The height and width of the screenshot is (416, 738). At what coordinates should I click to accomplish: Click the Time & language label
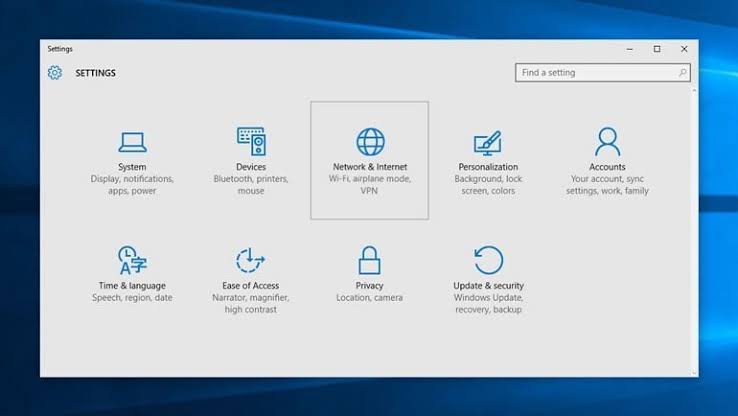tap(132, 286)
